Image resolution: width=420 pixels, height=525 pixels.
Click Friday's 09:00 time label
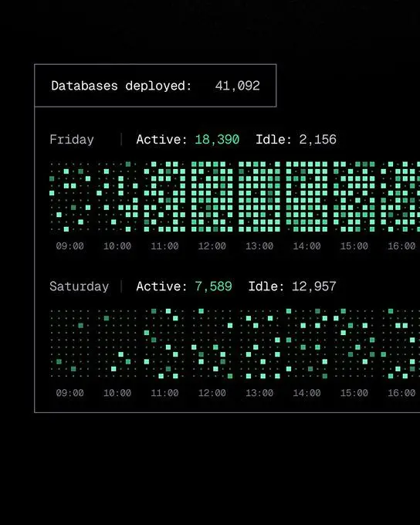click(x=70, y=246)
